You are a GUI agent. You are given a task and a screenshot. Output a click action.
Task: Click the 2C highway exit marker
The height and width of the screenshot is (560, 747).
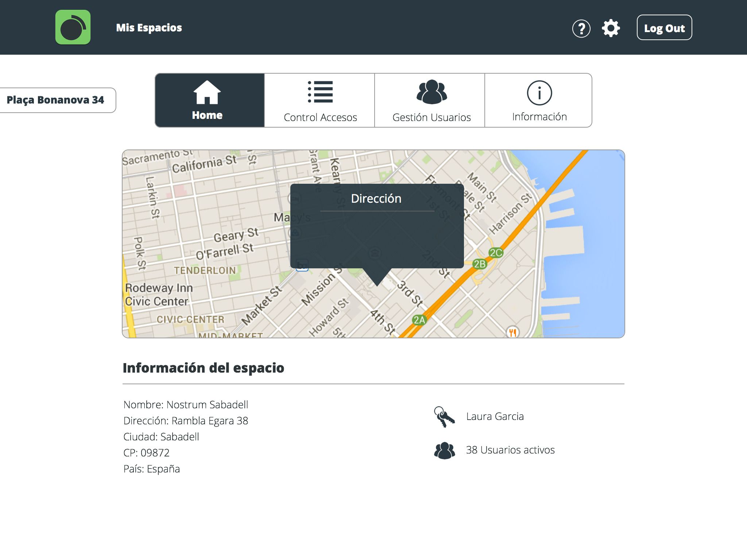[x=496, y=253]
